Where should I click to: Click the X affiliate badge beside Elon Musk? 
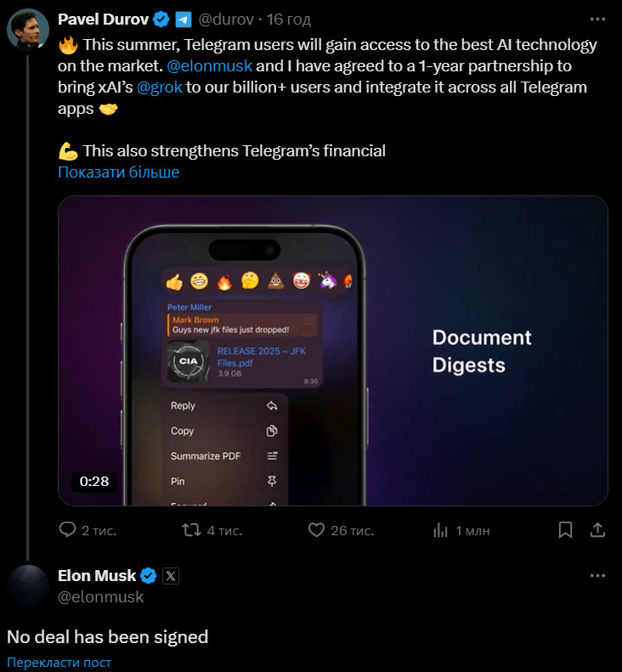point(171,576)
